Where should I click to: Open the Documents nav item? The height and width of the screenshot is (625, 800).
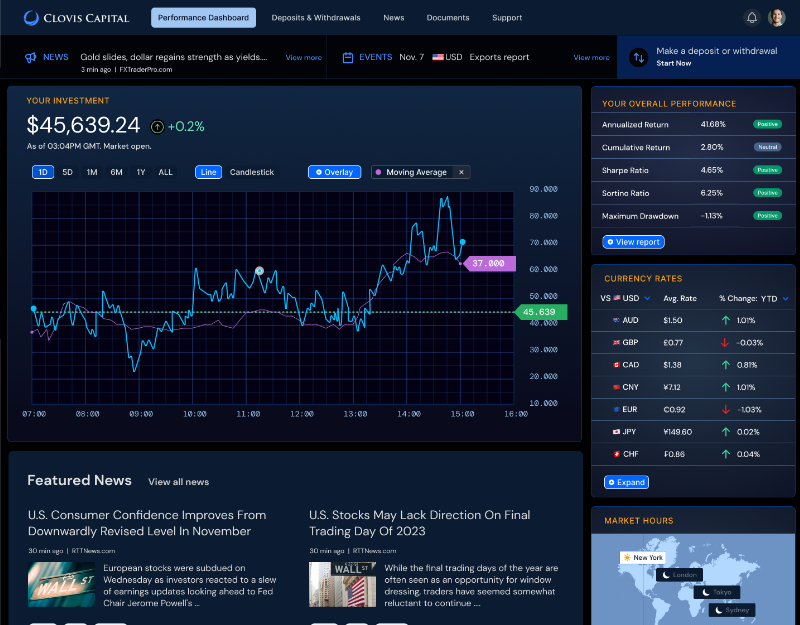447,18
